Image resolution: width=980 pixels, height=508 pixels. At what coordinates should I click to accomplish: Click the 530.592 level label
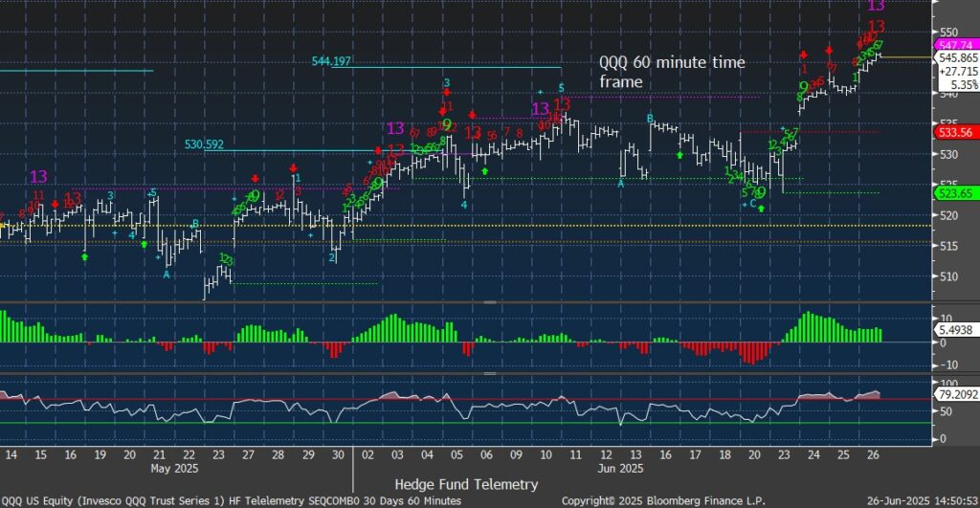204,144
